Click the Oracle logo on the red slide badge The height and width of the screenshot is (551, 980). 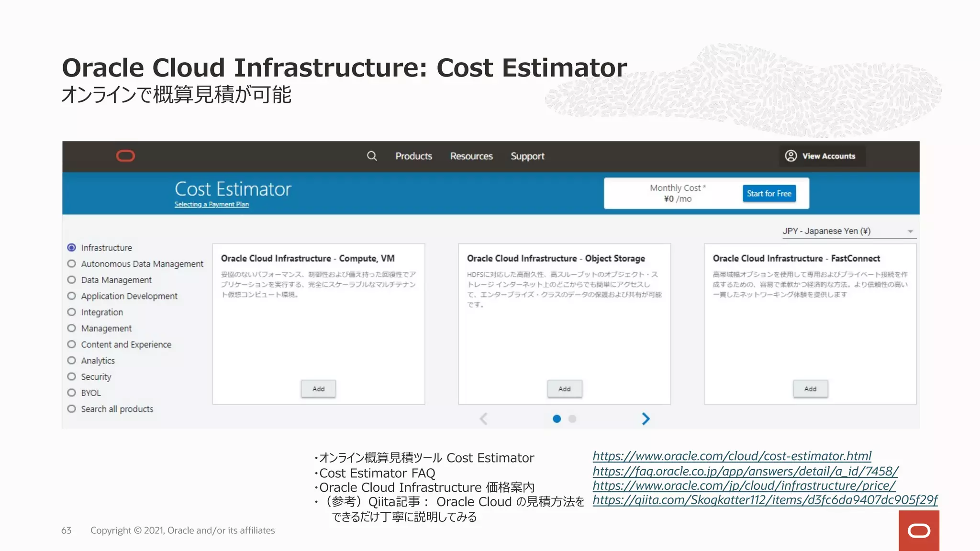tap(919, 531)
